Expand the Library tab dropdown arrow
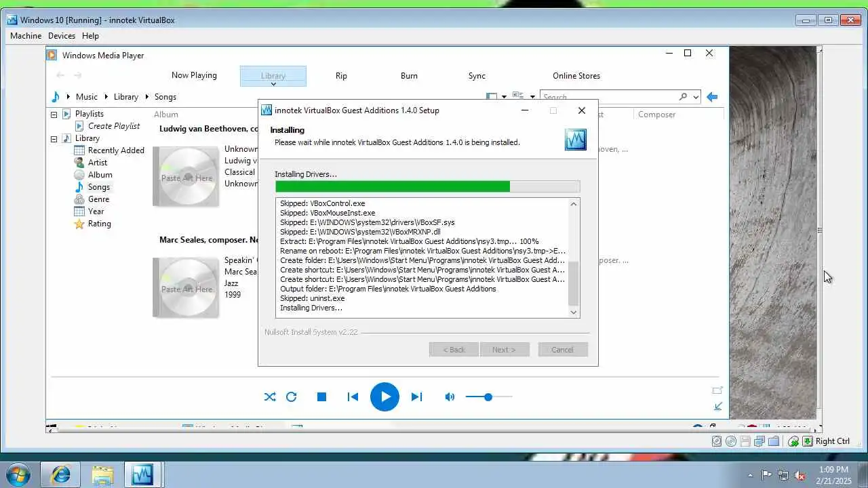The image size is (868, 488). click(x=273, y=84)
